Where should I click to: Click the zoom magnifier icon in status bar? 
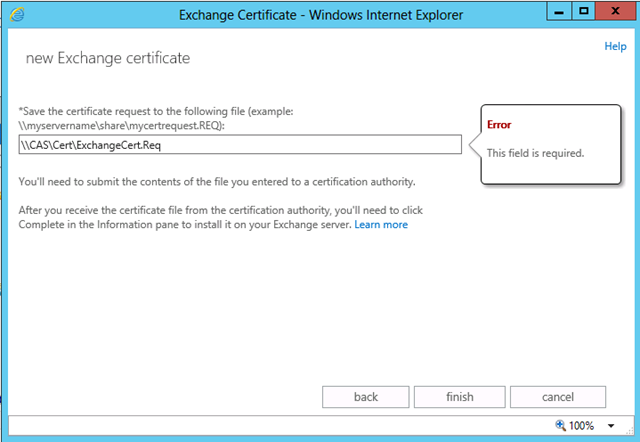pyautogui.click(x=560, y=426)
